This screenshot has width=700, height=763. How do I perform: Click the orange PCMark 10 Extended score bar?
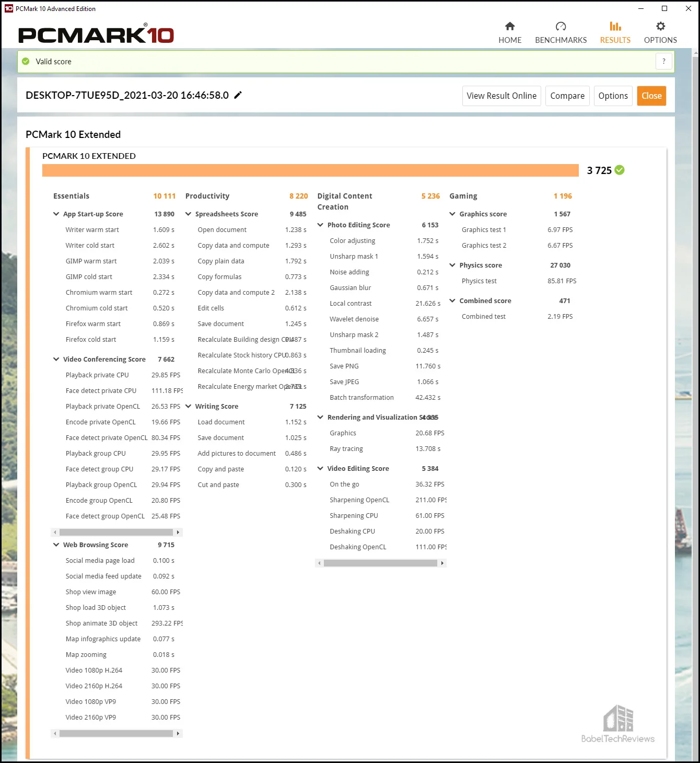(x=310, y=170)
